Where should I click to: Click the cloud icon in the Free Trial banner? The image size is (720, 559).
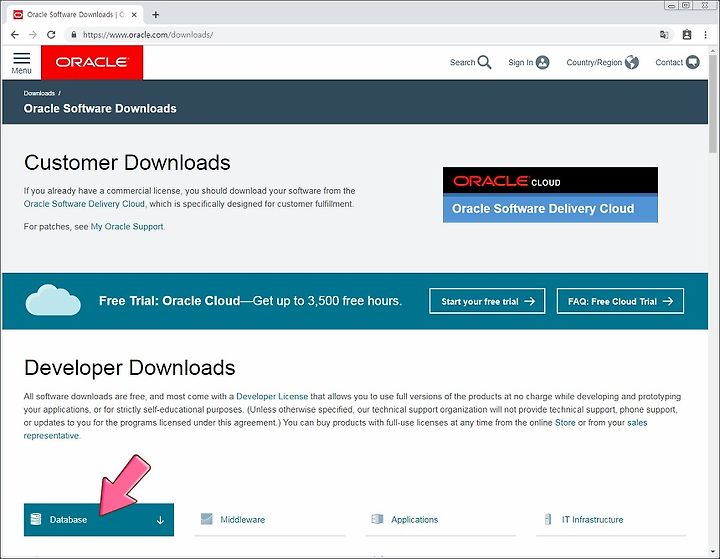pos(53,300)
